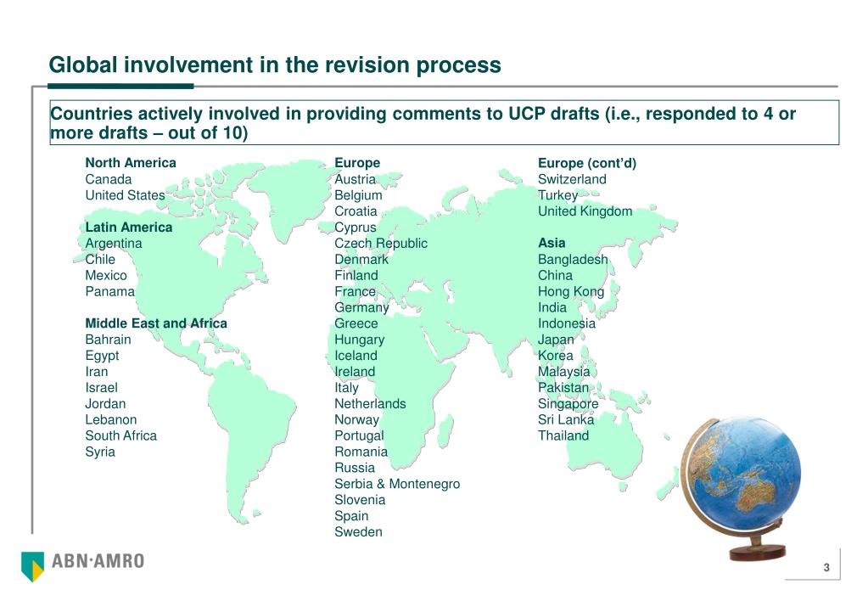
Task: Click the country 'Chile'
Action: coord(100,259)
